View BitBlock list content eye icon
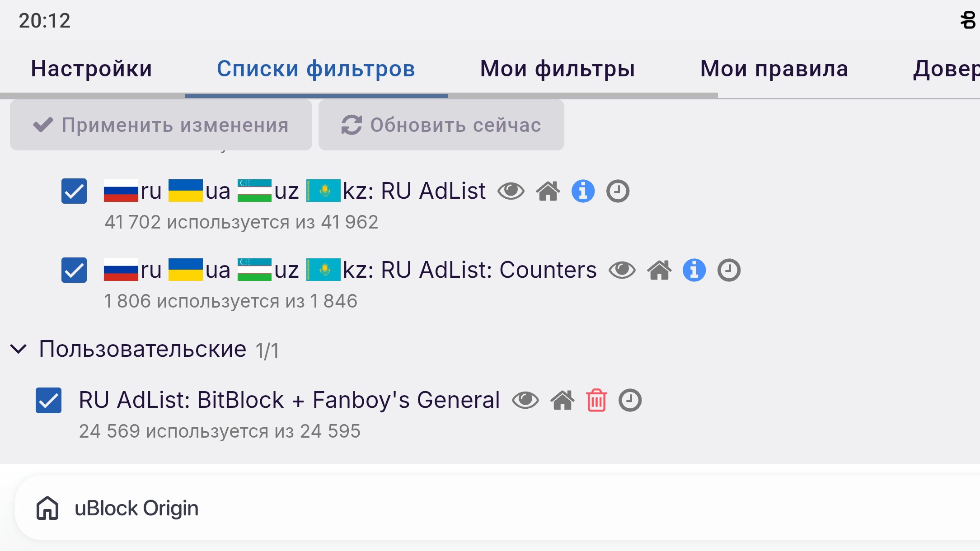 point(525,400)
